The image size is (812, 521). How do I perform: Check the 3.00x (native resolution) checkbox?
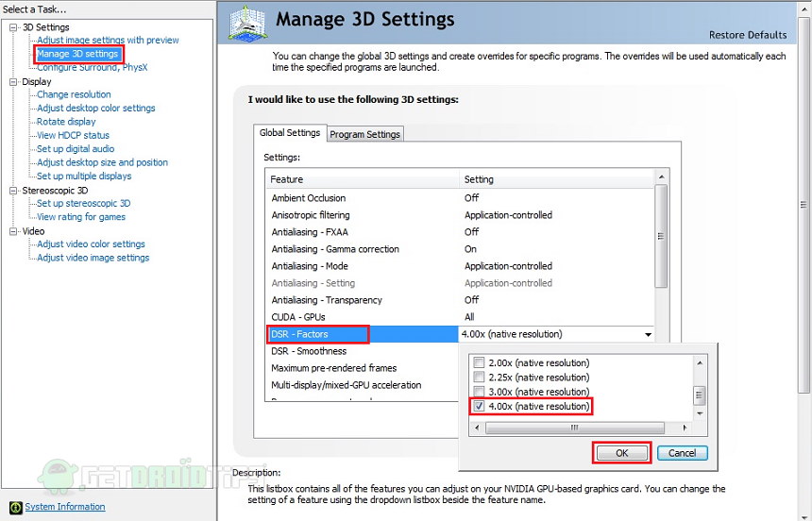(479, 392)
